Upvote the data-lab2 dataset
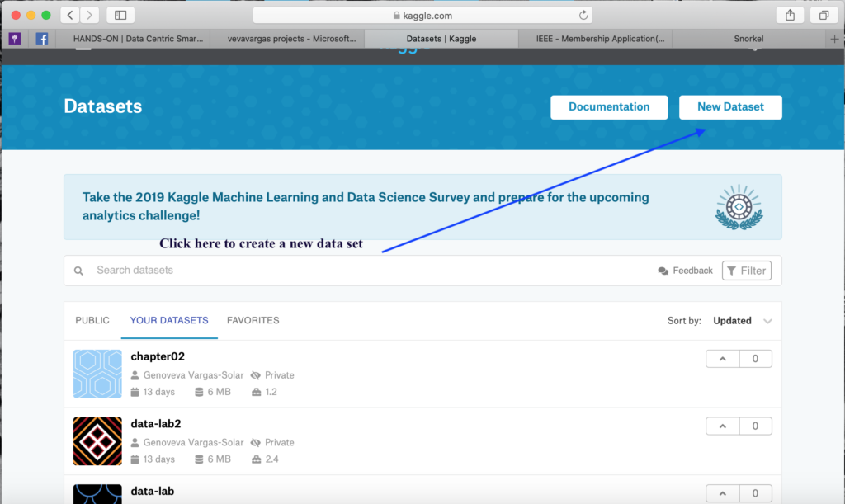Viewport: 845px width, 504px height. pyautogui.click(x=723, y=426)
